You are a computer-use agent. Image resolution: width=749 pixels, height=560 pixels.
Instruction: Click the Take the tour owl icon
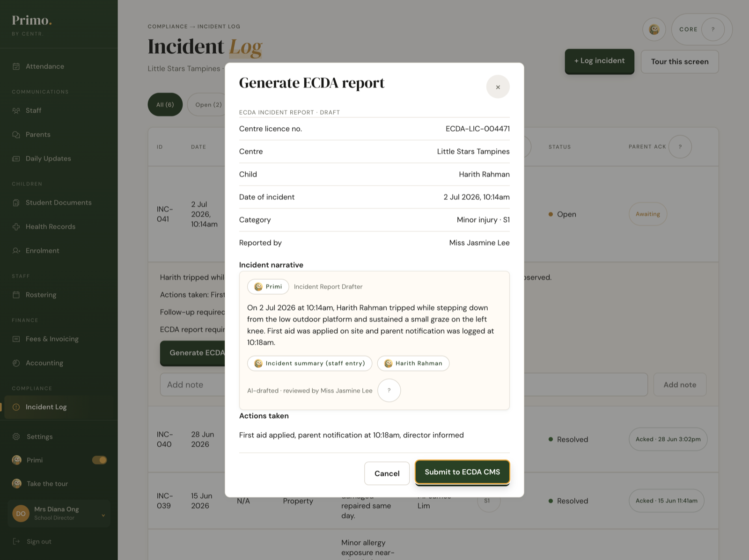tap(17, 484)
